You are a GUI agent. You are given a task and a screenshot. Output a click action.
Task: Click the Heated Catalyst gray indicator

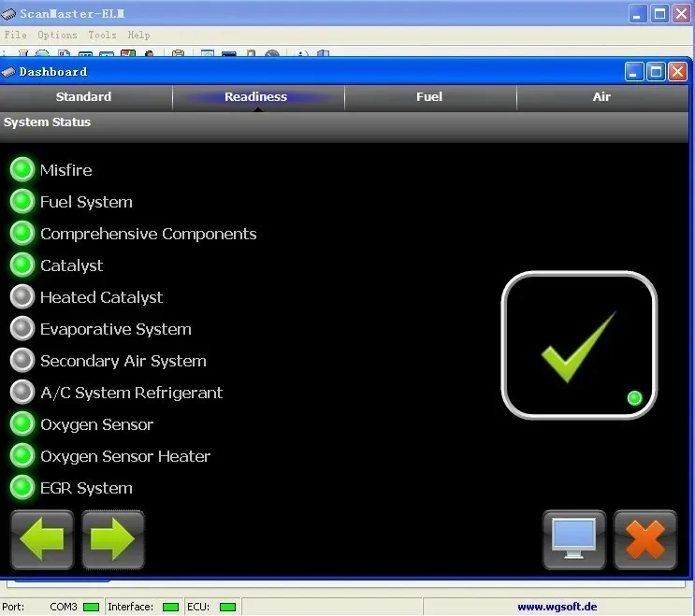pos(22,296)
